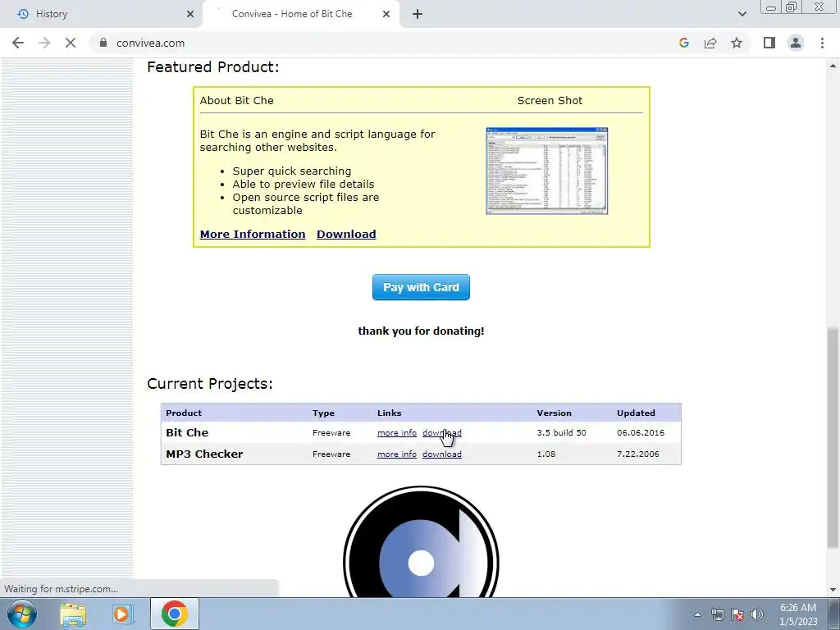
Task: Share this page using the share icon
Action: (710, 43)
